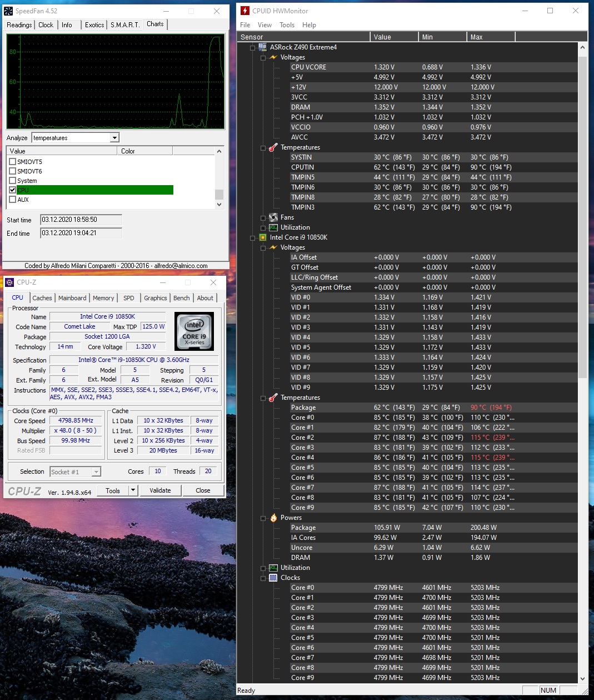
Task: Enable the SMIOVT5 checkbox
Action: (x=12, y=161)
